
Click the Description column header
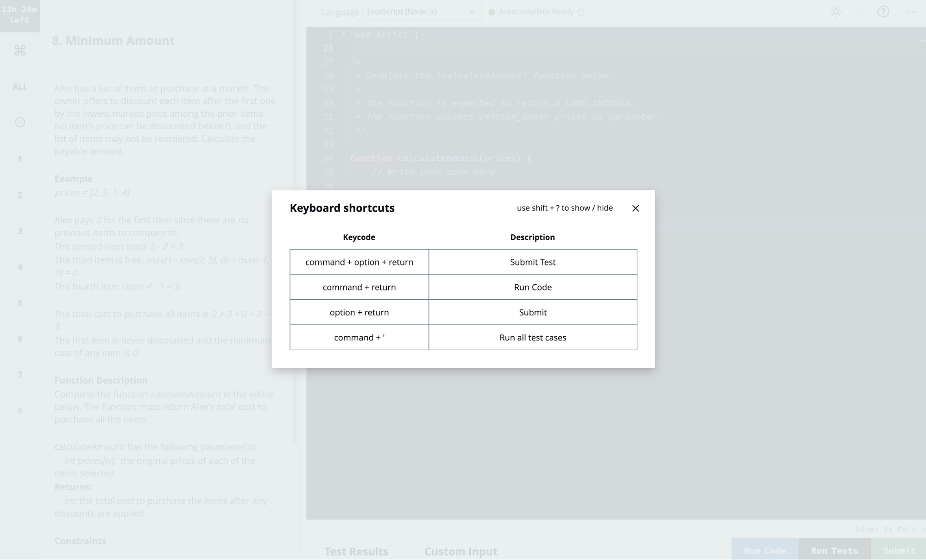coord(532,237)
